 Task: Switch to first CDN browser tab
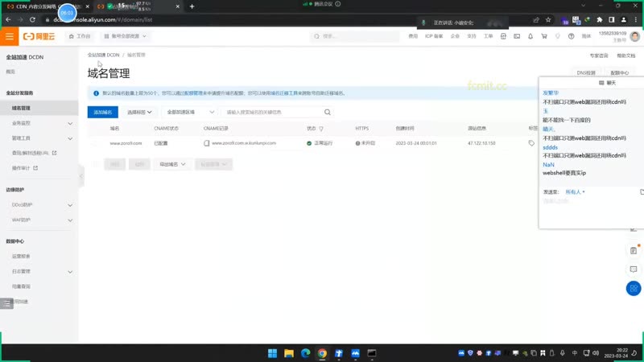click(x=47, y=6)
